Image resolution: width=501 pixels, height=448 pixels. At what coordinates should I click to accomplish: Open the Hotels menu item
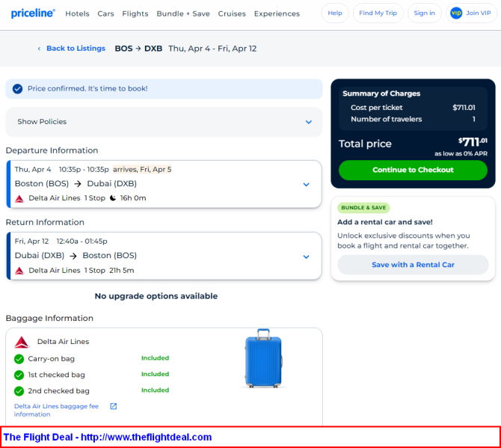pyautogui.click(x=77, y=13)
